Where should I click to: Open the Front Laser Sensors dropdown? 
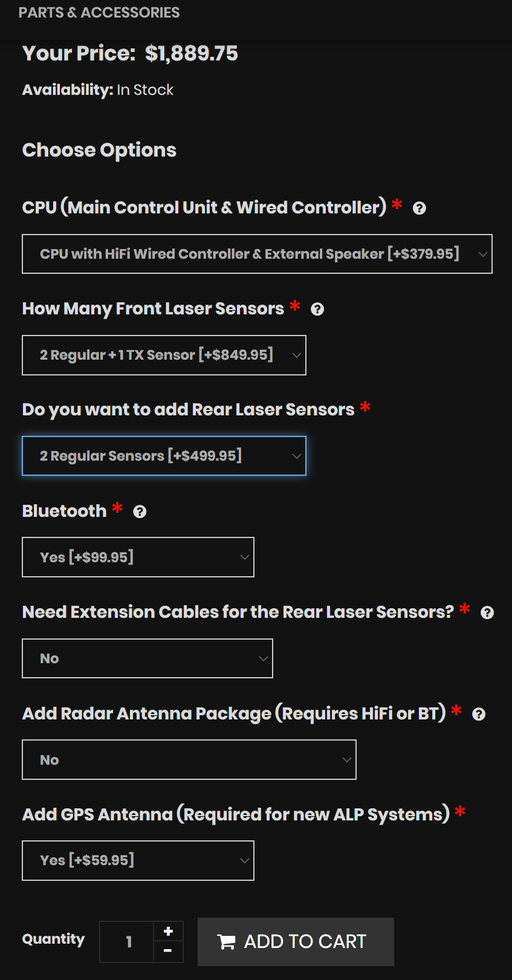click(x=164, y=355)
